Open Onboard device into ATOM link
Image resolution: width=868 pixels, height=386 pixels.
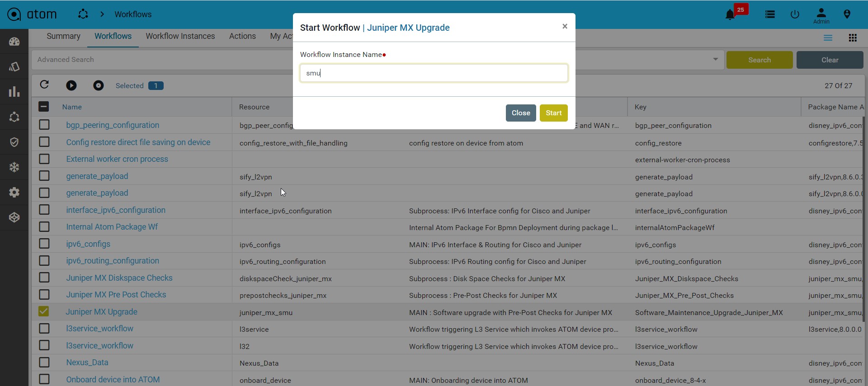113,380
